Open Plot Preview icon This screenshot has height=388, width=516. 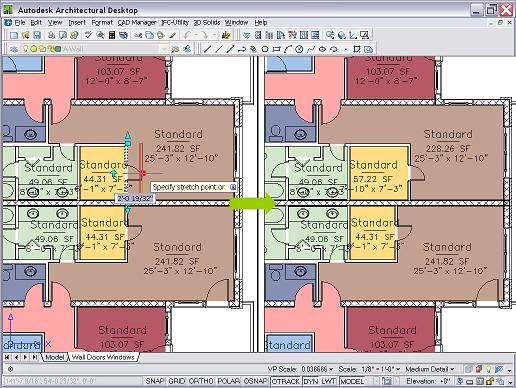click(63, 35)
